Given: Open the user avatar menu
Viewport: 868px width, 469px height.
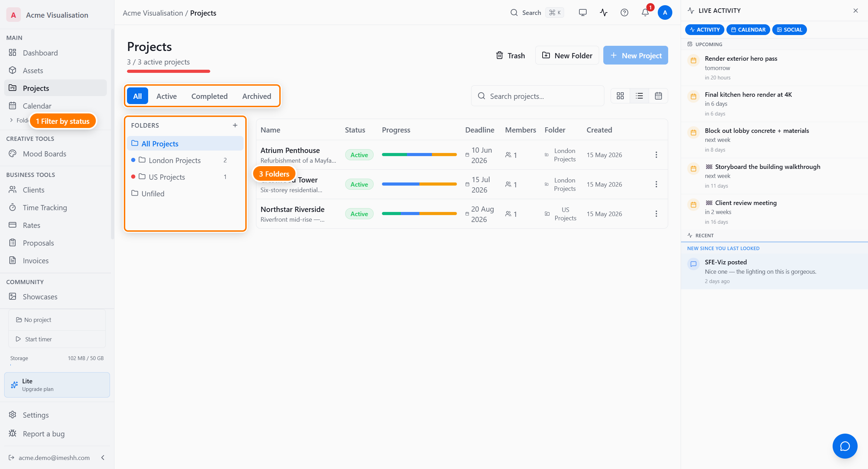Looking at the screenshot, I should [665, 13].
